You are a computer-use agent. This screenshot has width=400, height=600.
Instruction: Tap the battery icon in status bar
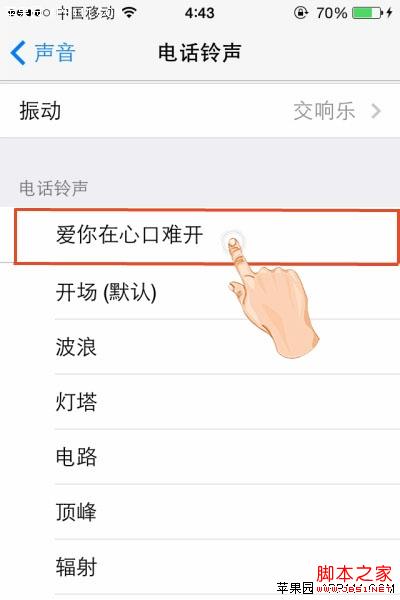367,13
